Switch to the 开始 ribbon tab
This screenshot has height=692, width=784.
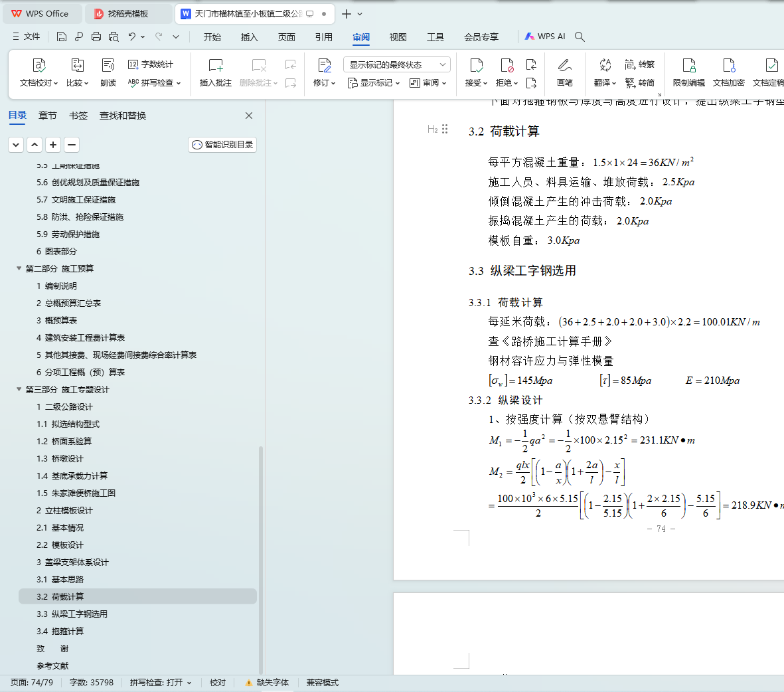point(212,37)
